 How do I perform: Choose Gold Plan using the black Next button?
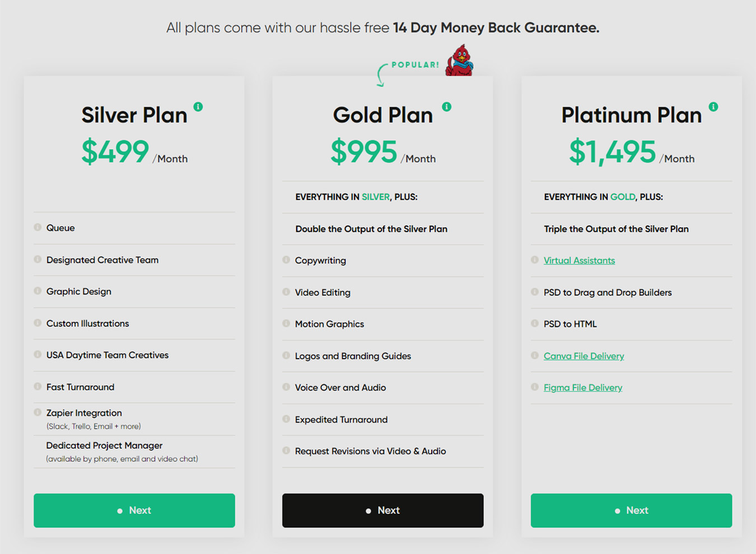383,510
